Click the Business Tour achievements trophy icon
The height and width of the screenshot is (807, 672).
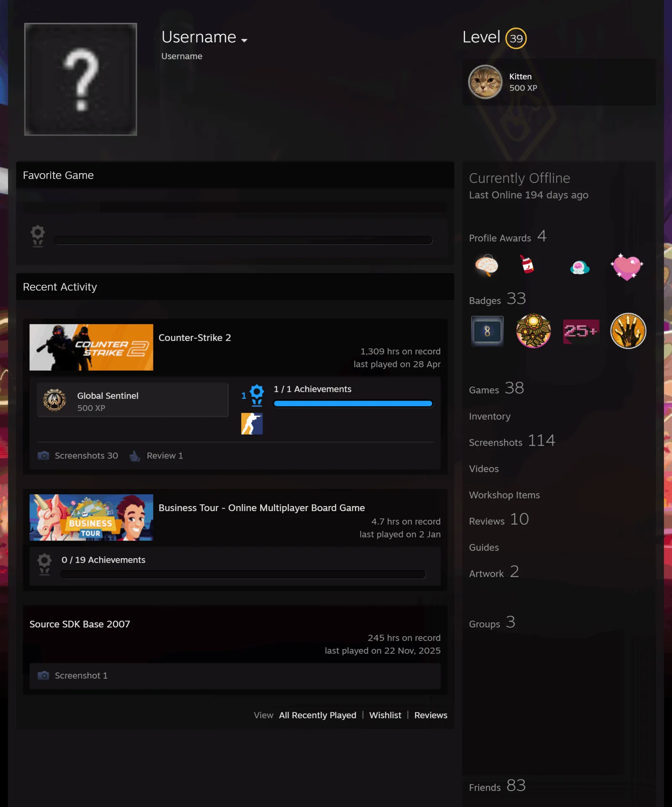coord(45,564)
